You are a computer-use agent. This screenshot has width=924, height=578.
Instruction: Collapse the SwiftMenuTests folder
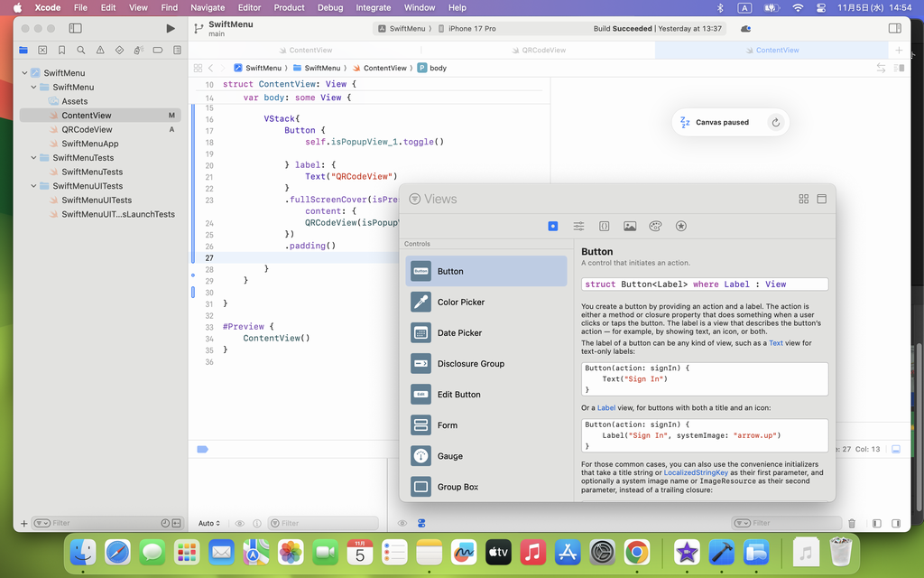(x=34, y=158)
